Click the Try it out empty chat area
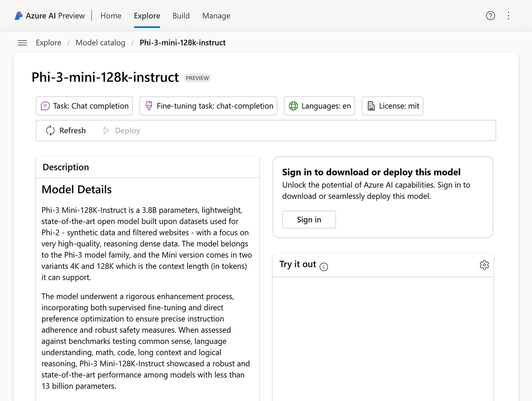Viewport: 532px width, 401px height. [x=383, y=339]
